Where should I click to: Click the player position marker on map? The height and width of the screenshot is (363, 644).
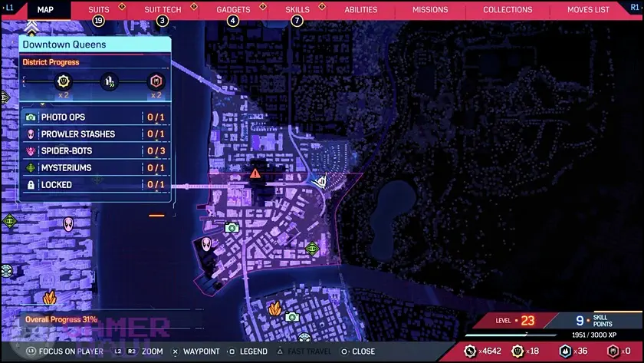(320, 181)
